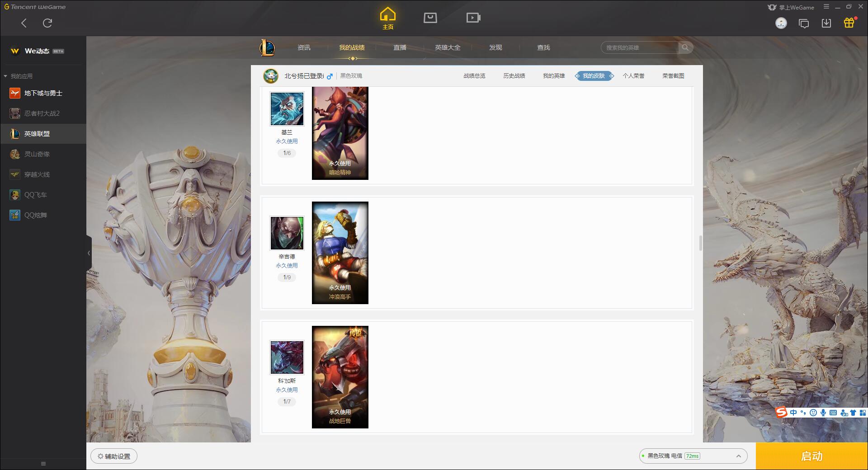
Task: Open the Sogou skin shirt icon
Action: pos(853,413)
